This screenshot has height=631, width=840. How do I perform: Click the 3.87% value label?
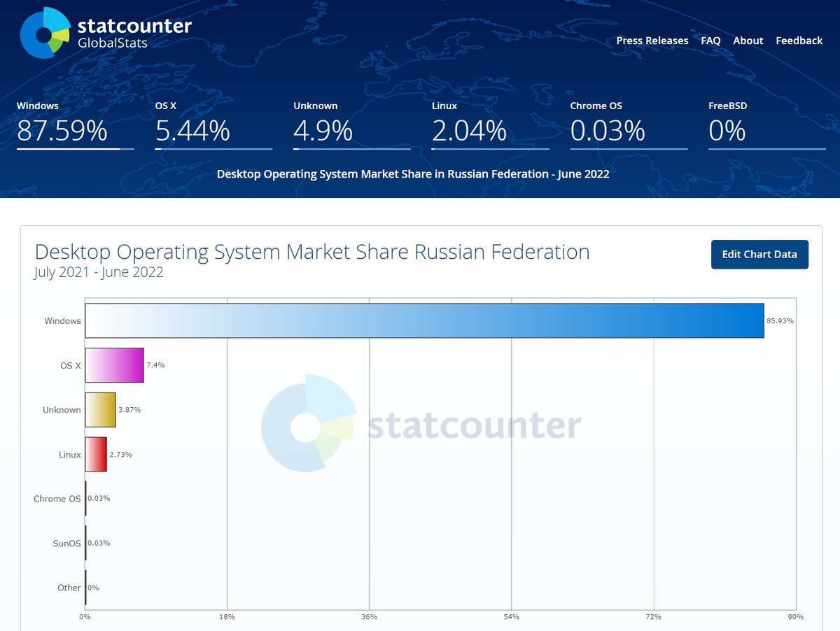129,410
